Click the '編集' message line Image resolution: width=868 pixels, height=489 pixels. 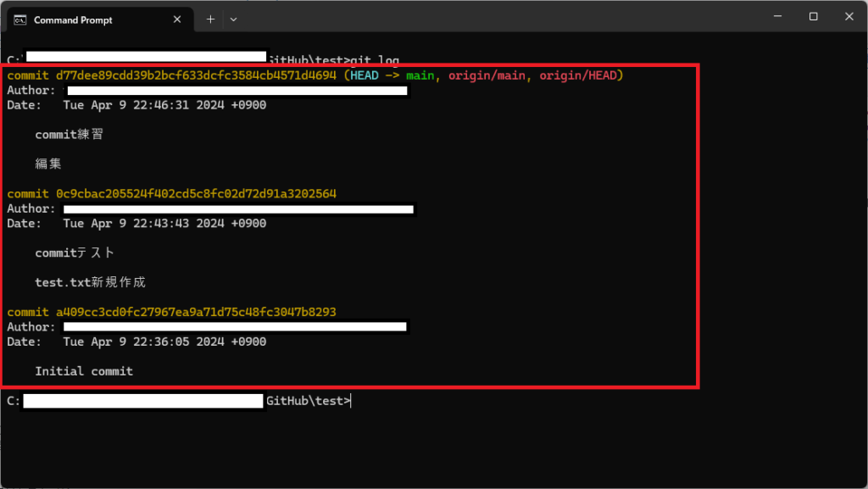[x=48, y=164]
